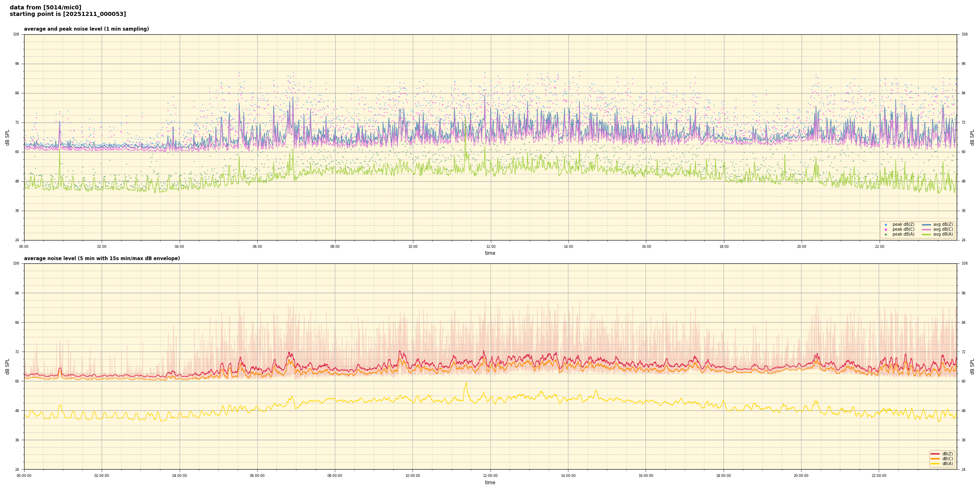The image size is (980, 490).
Task: Click the orange dB(C) swatch in lower legend
Action: pos(935,459)
